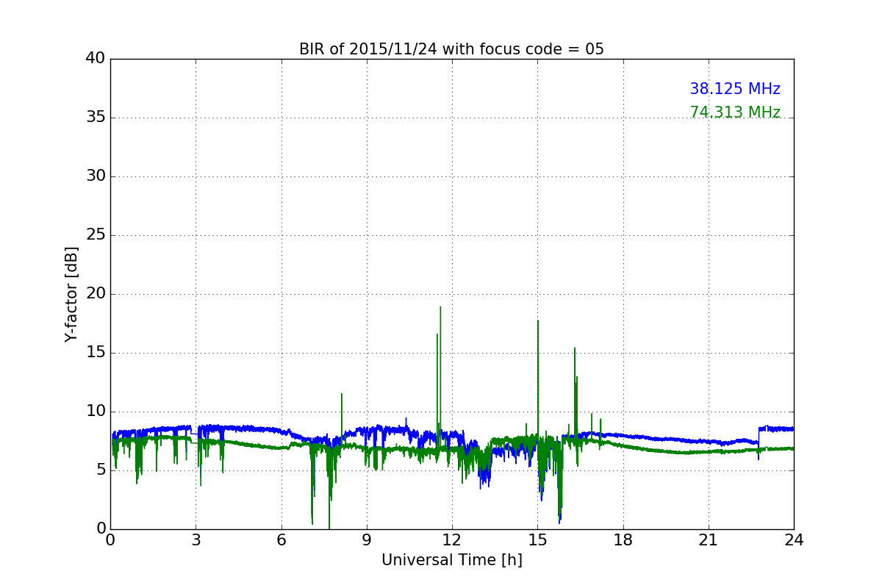Select the green 74.313 MHz legend label

click(735, 112)
